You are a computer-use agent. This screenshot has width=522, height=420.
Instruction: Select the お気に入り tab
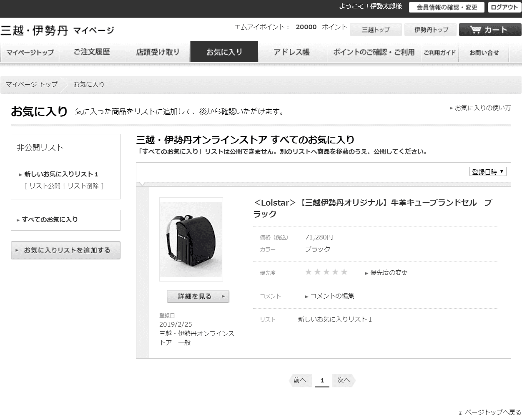click(224, 52)
